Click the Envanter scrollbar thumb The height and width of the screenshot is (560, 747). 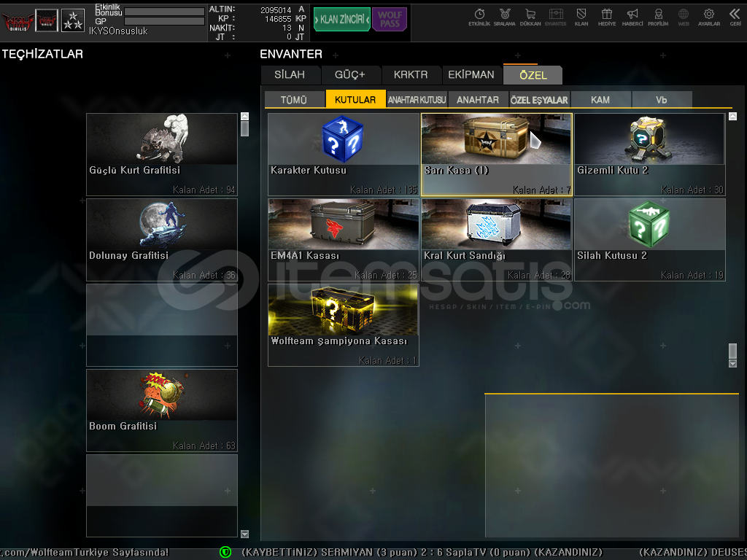[x=733, y=351]
